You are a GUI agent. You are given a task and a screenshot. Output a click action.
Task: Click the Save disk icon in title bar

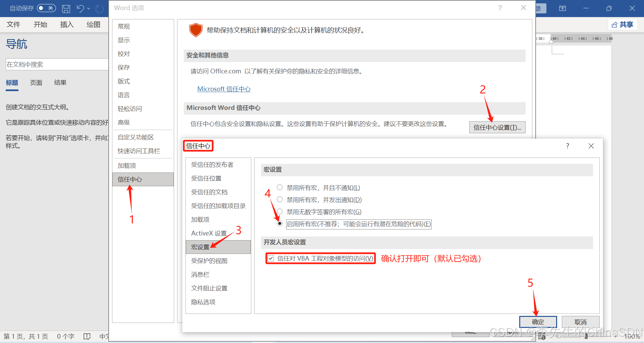pyautogui.click(x=66, y=9)
